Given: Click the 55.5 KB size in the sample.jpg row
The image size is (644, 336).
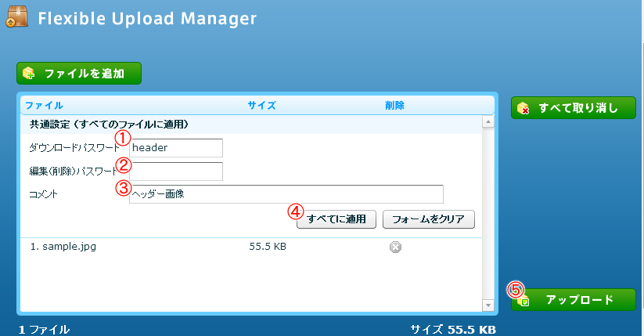Looking at the screenshot, I should (268, 247).
